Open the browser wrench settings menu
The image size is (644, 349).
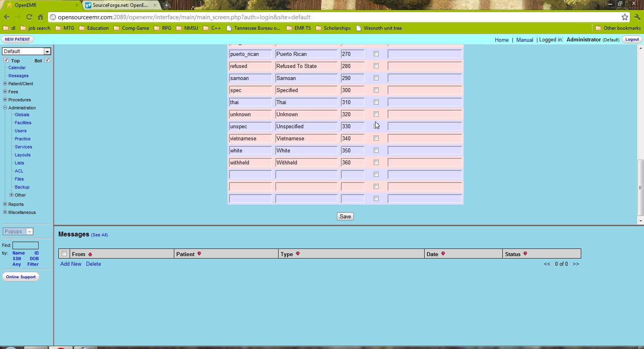click(x=637, y=17)
